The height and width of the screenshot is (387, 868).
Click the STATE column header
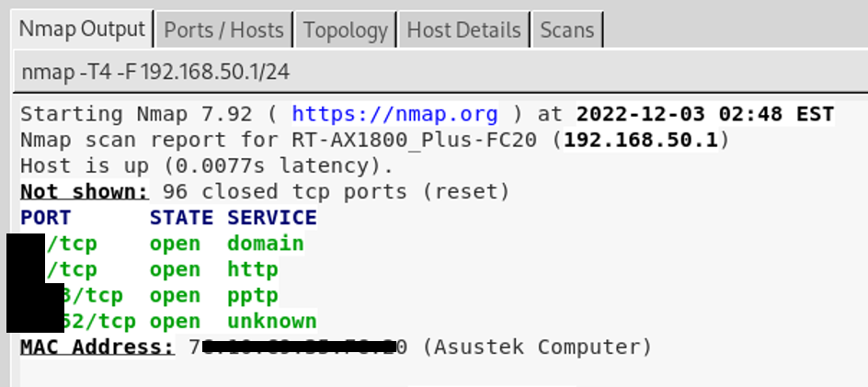point(181,218)
